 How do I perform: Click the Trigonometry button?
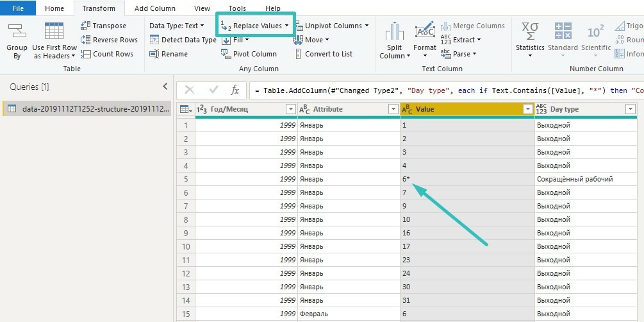pos(629,26)
